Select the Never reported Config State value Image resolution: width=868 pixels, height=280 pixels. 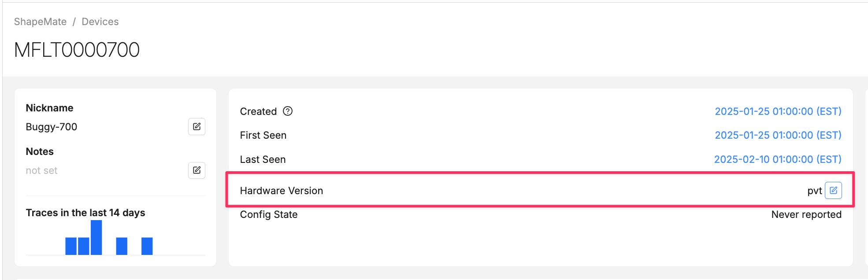pos(806,214)
